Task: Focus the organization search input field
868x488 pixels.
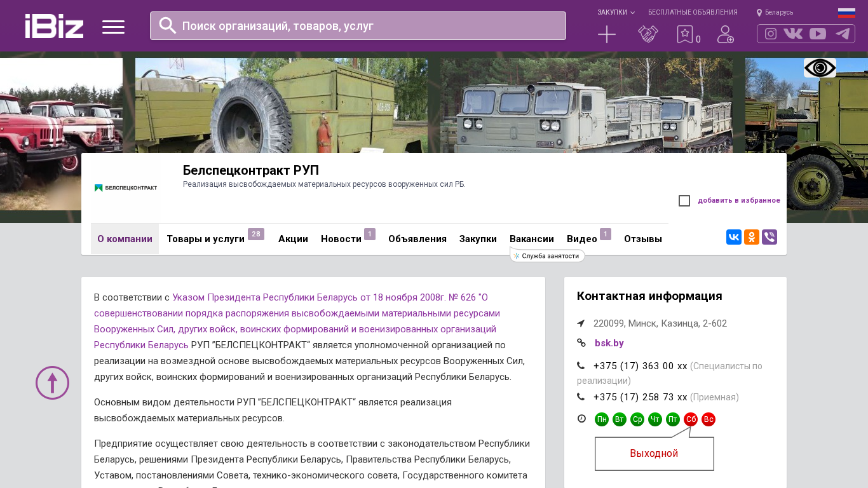Action: pyautogui.click(x=358, y=25)
